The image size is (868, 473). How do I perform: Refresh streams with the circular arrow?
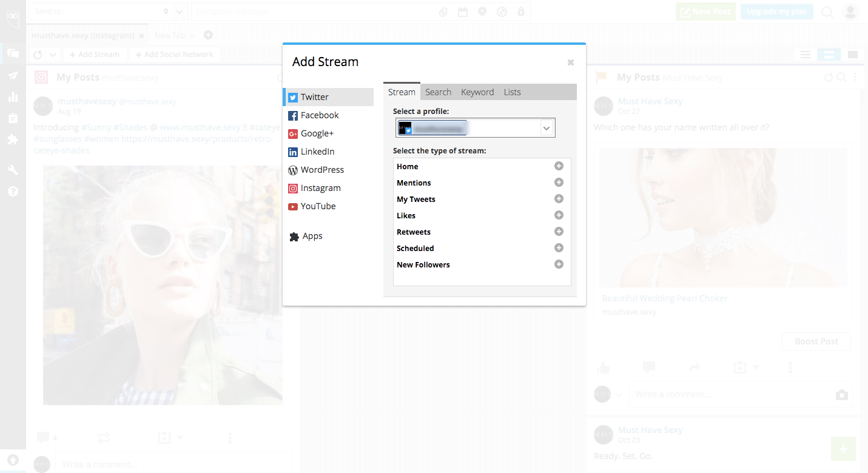point(38,55)
